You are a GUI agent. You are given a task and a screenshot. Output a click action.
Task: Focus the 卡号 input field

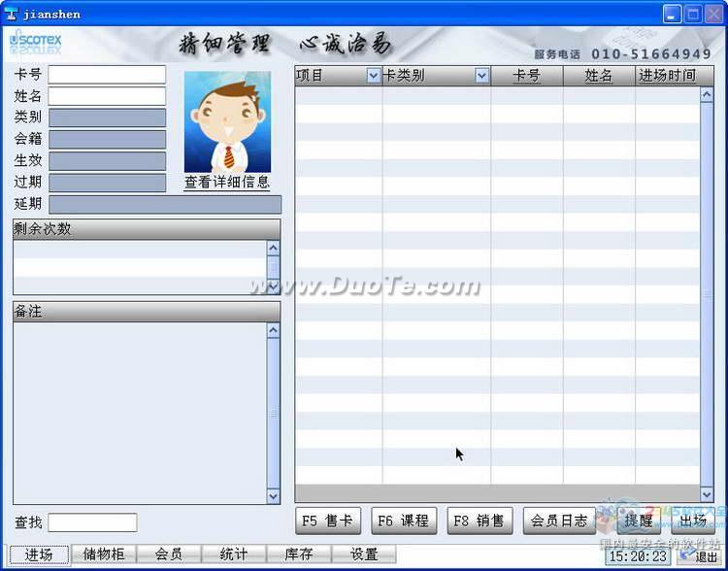point(107,75)
